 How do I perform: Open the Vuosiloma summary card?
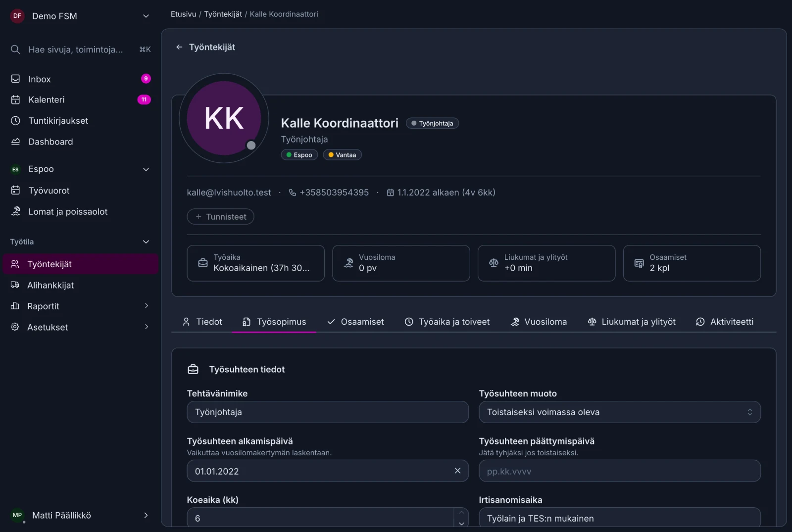(x=401, y=263)
